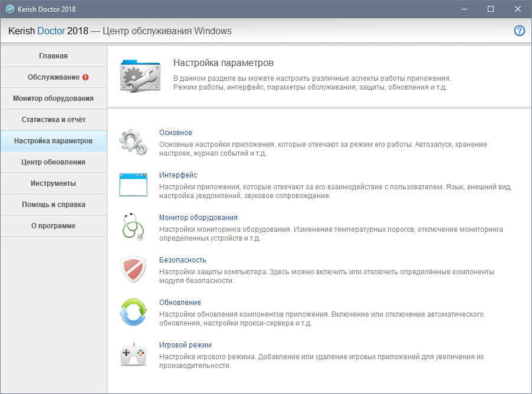The image size is (532, 394).
Task: Open Статистика и отчёт tab
Action: coord(54,120)
